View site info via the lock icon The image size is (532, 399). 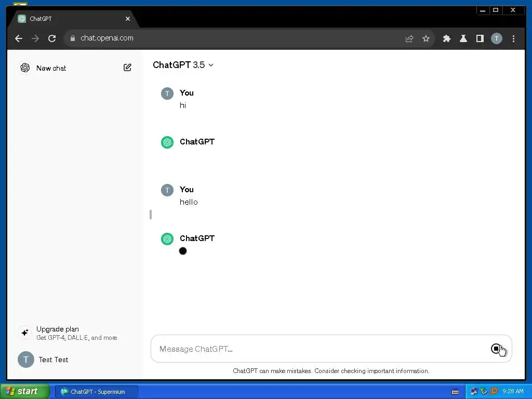click(x=73, y=38)
